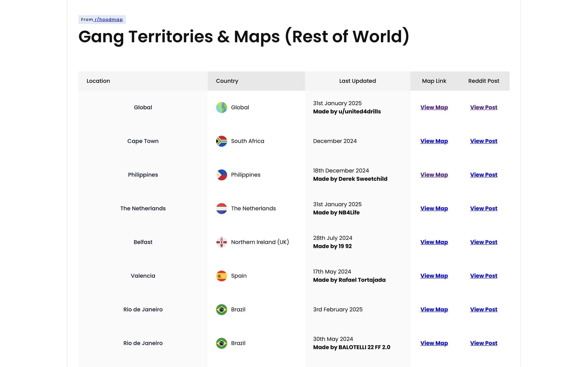This screenshot has width=588, height=367.
Task: Click 'Spain' country text
Action: point(239,276)
